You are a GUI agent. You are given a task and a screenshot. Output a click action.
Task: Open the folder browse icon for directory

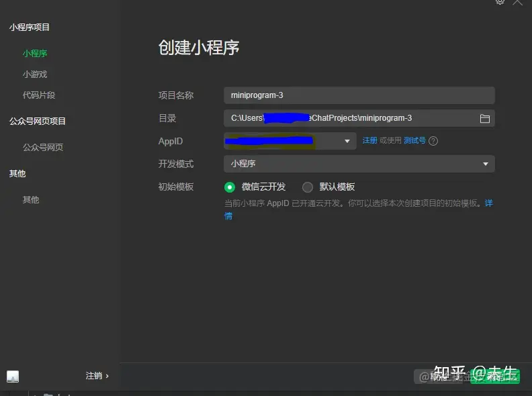pyautogui.click(x=484, y=118)
